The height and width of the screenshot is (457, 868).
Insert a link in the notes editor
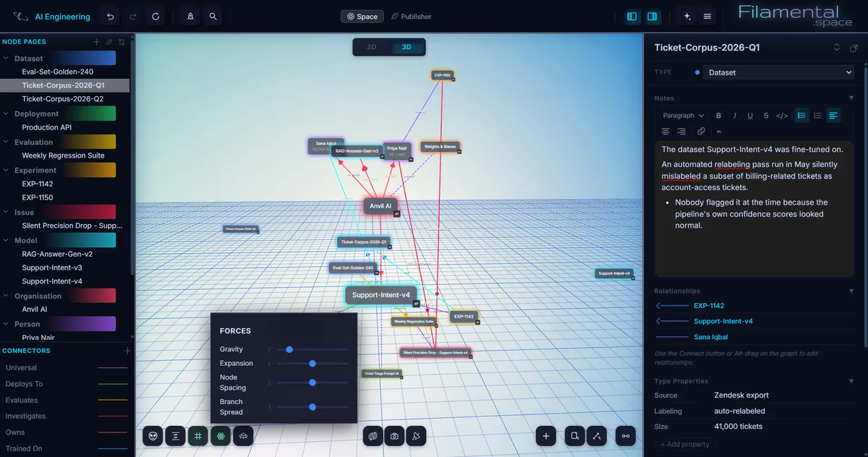701,132
